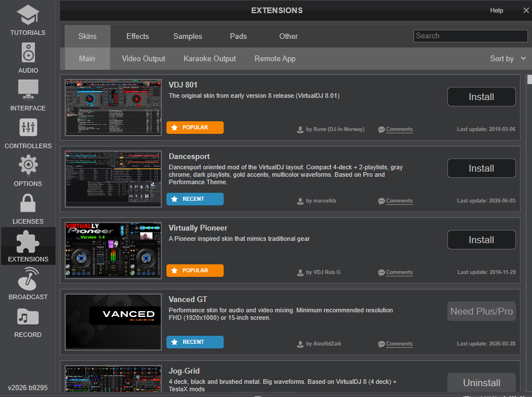Open the Broadcast satellite dish icon
Viewport: 532px width, 397px height.
(29, 279)
